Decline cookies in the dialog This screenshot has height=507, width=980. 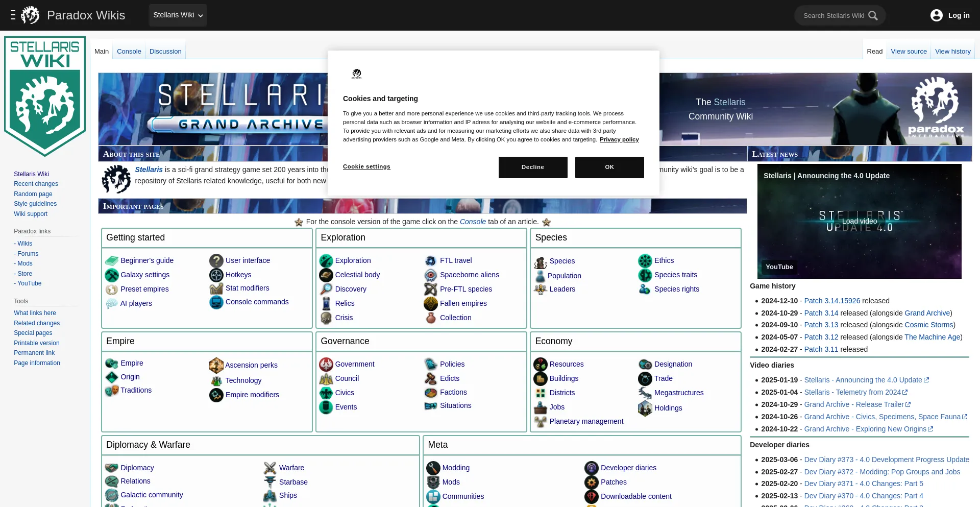(533, 167)
